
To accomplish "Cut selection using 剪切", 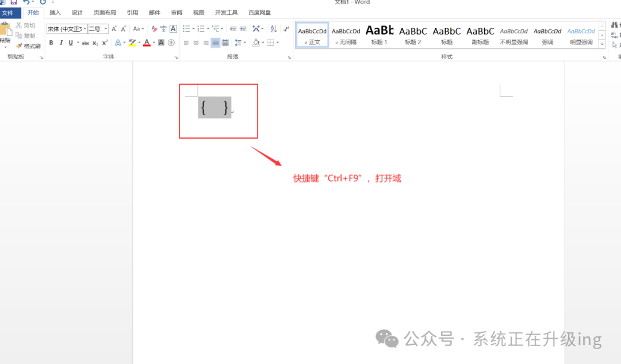I will [x=26, y=25].
